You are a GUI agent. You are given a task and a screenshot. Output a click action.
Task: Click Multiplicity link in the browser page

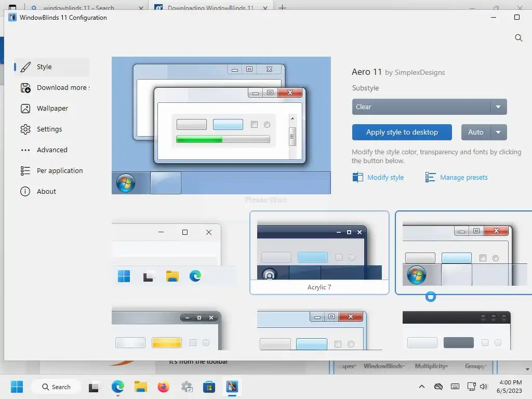pos(431,366)
